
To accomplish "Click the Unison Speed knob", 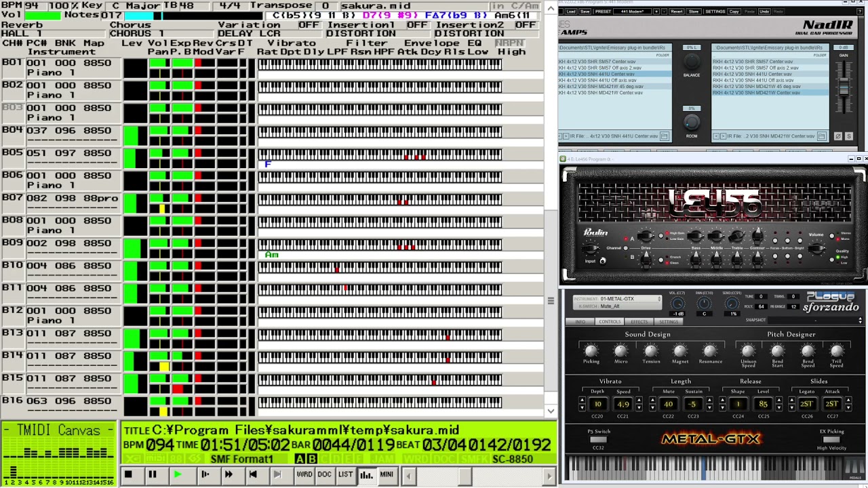I will [x=748, y=350].
